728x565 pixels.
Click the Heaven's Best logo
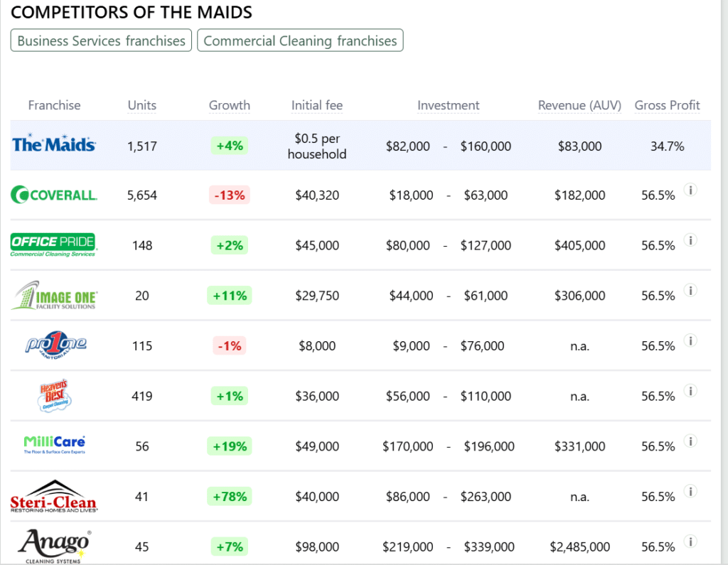pyautogui.click(x=54, y=396)
